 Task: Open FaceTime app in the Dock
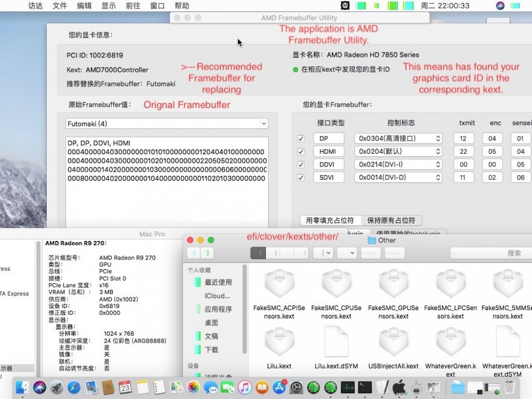[x=228, y=387]
